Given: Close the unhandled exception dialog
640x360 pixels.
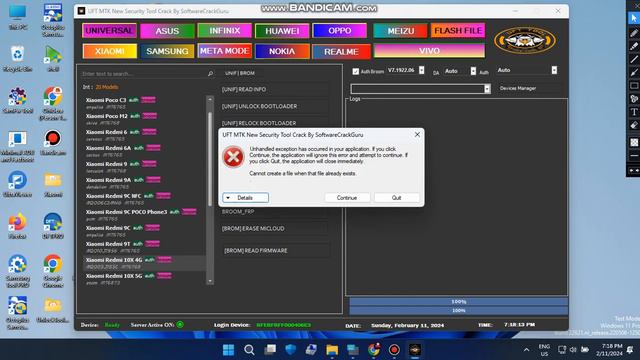Looking at the screenshot, I should (x=417, y=134).
